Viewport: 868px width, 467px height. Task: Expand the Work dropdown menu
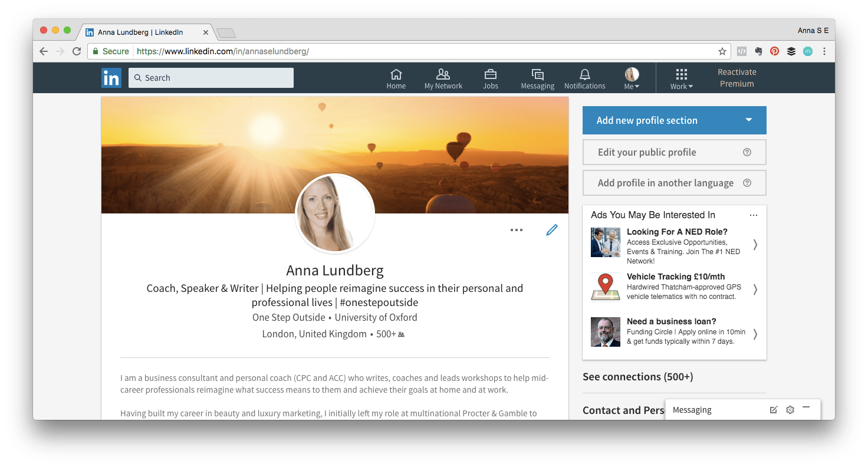[681, 78]
